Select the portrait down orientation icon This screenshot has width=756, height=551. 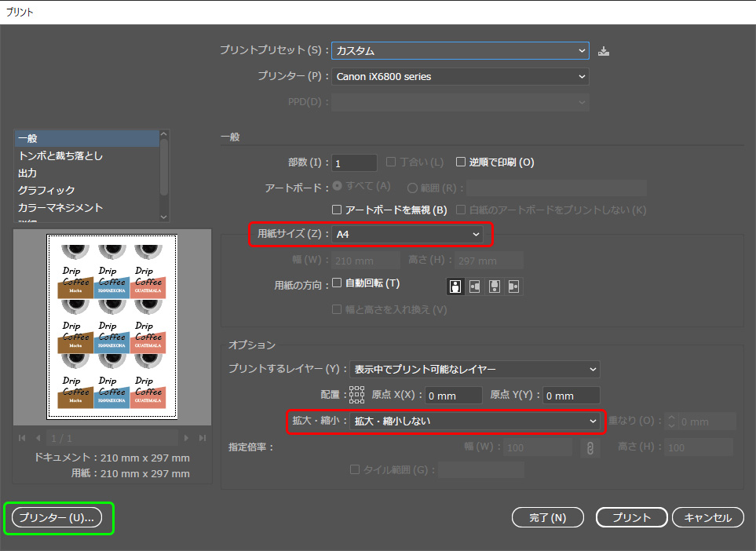pos(495,286)
